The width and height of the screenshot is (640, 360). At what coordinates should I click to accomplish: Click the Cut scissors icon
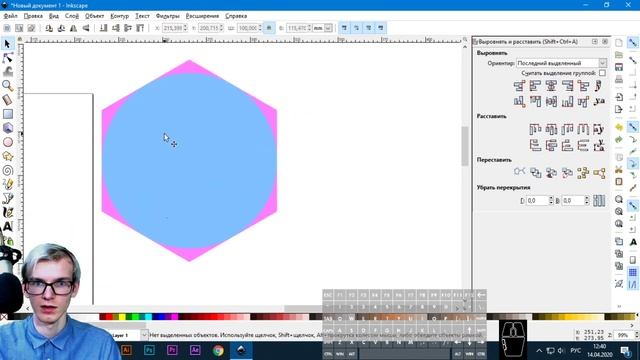(619, 169)
